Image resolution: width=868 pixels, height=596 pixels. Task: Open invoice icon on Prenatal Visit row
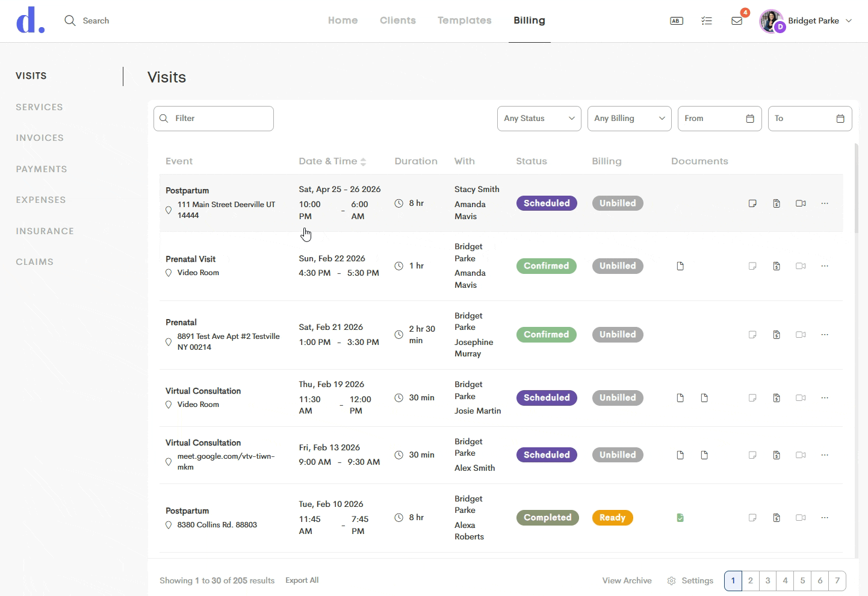point(777,266)
